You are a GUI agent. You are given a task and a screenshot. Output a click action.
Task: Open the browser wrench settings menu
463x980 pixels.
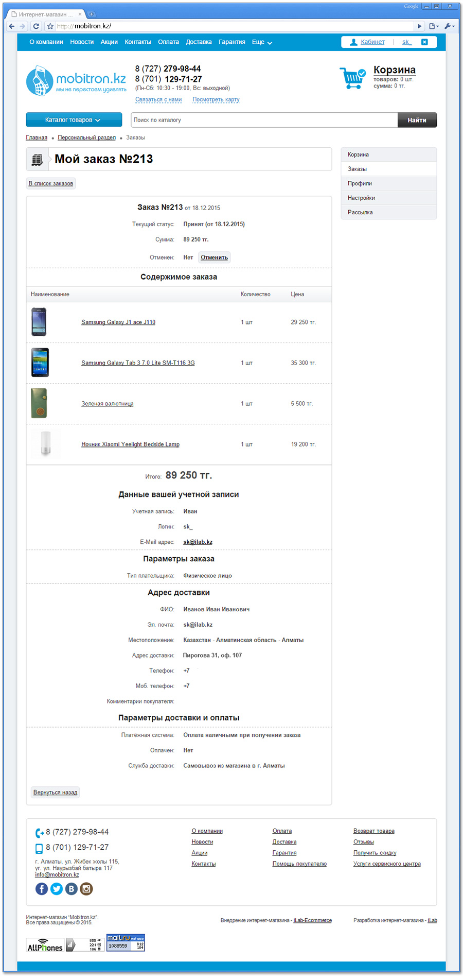[x=450, y=26]
